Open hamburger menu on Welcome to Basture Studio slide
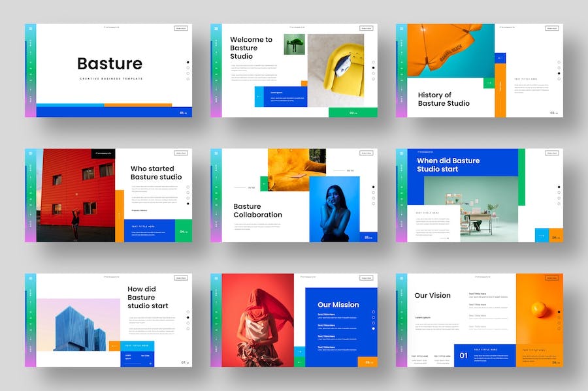 click(216, 29)
